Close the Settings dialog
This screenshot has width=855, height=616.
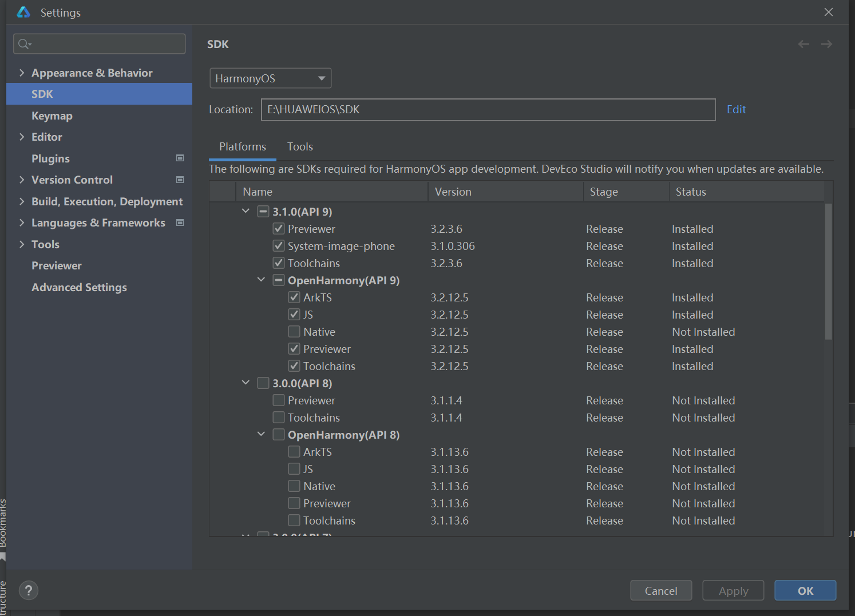[x=829, y=12]
